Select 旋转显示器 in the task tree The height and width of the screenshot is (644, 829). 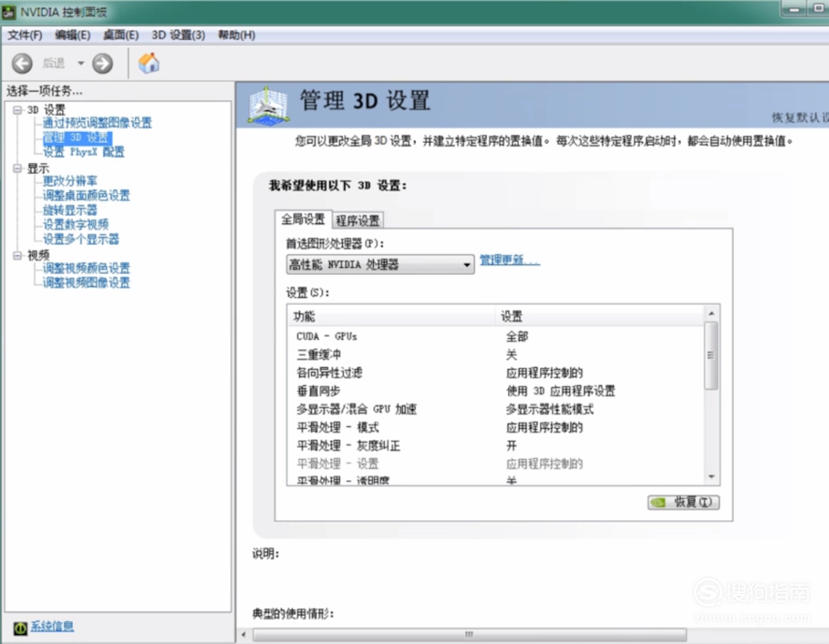coord(70,210)
